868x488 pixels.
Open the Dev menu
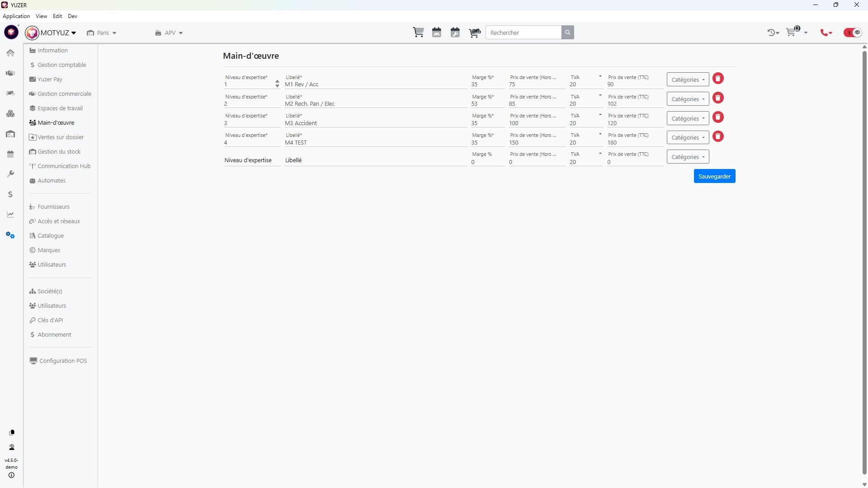pos(72,16)
